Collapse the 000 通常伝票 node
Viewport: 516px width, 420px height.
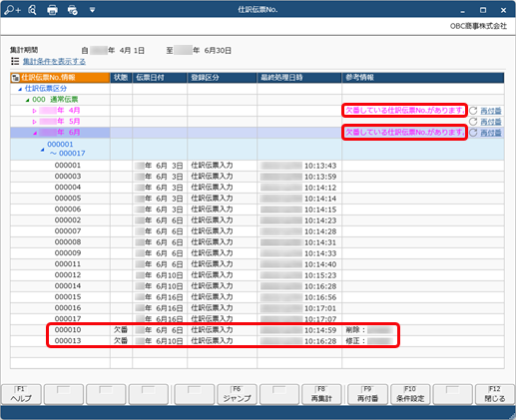[x=27, y=100]
